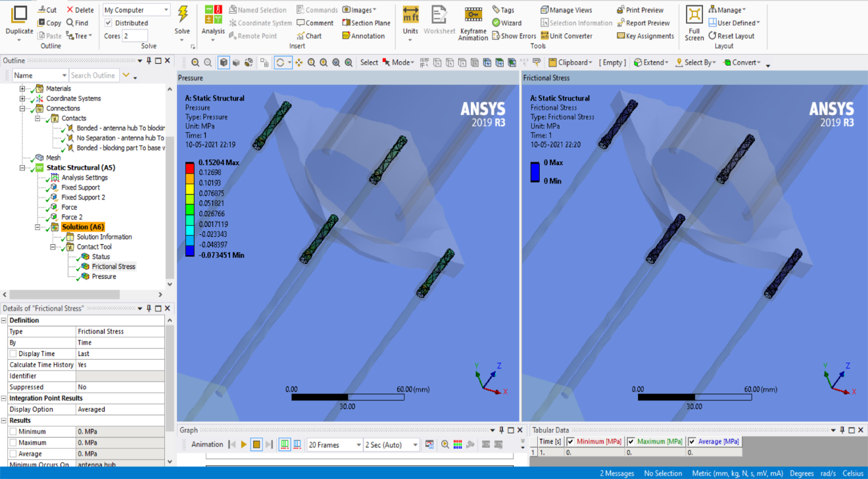868x479 pixels.
Task: Enable the Display Time checkbox
Action: click(13, 354)
